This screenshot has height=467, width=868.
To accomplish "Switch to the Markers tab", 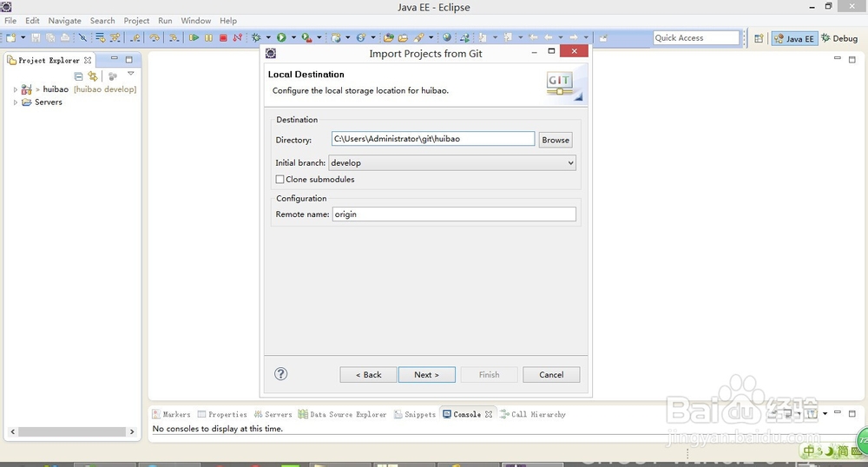I will (172, 414).
